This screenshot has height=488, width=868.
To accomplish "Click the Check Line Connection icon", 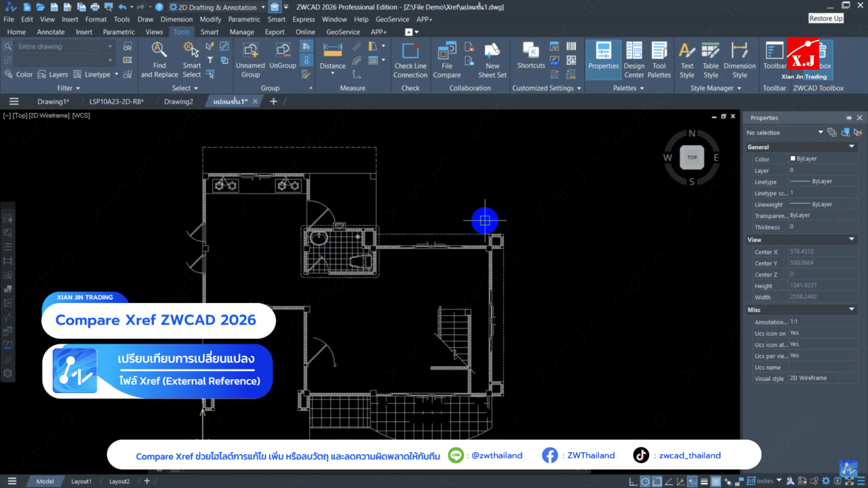I will (410, 60).
